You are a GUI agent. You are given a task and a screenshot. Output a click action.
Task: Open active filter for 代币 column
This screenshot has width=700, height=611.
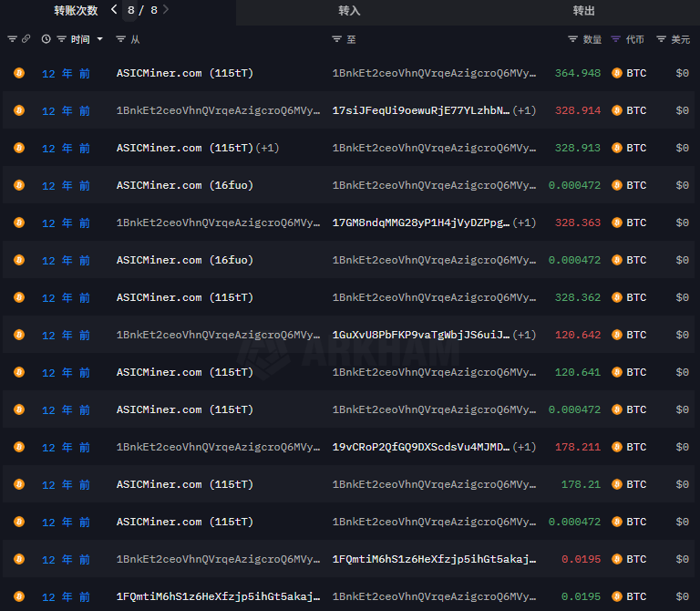615,39
